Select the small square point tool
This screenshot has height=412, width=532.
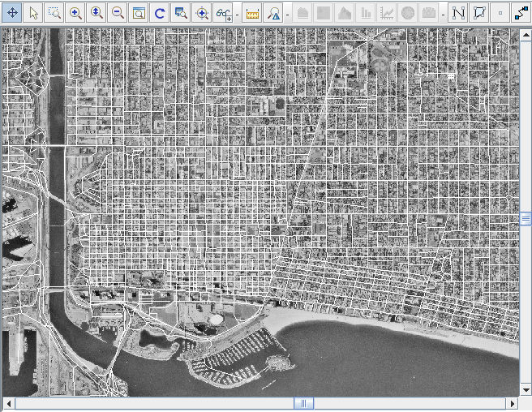tap(500, 13)
